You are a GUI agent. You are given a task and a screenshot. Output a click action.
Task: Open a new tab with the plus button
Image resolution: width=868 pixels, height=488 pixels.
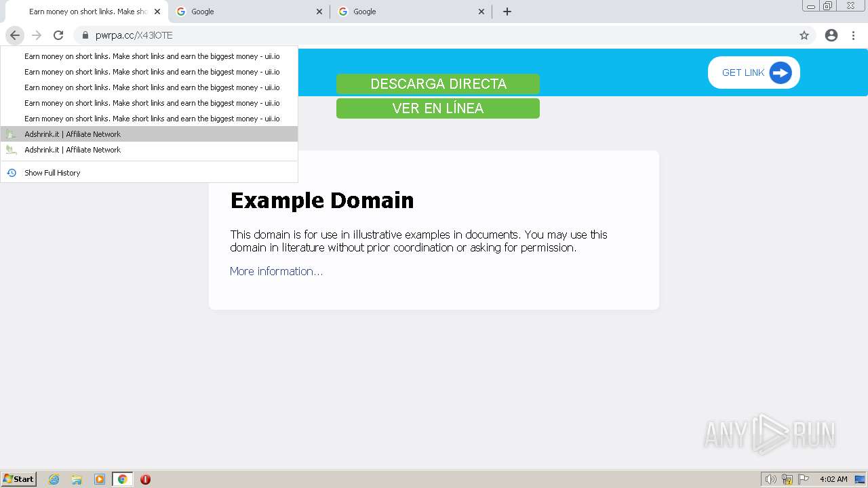point(507,12)
